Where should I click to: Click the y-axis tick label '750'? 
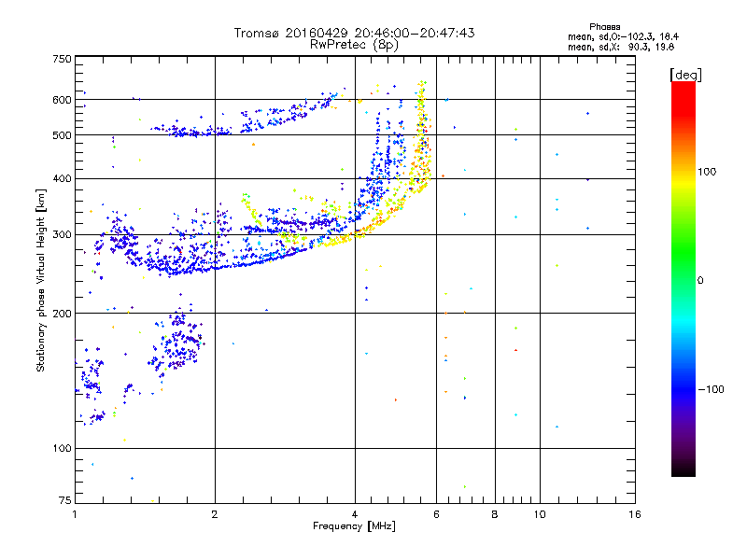click(x=63, y=59)
